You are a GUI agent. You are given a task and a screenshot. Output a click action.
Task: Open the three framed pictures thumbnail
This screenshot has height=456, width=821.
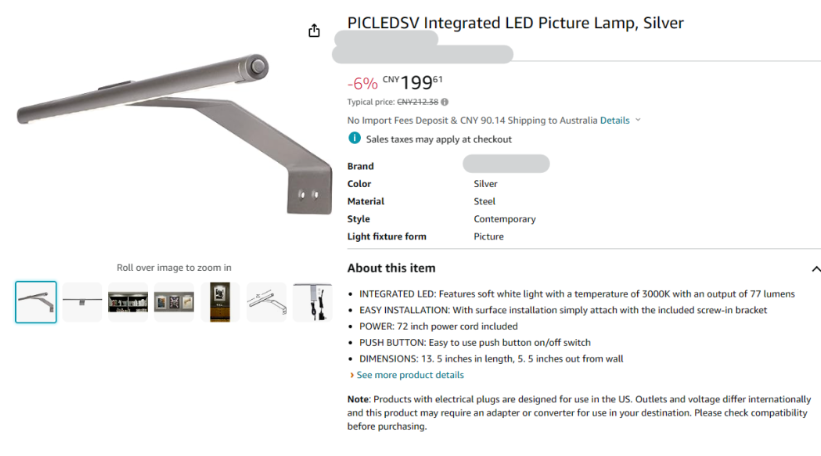click(174, 302)
